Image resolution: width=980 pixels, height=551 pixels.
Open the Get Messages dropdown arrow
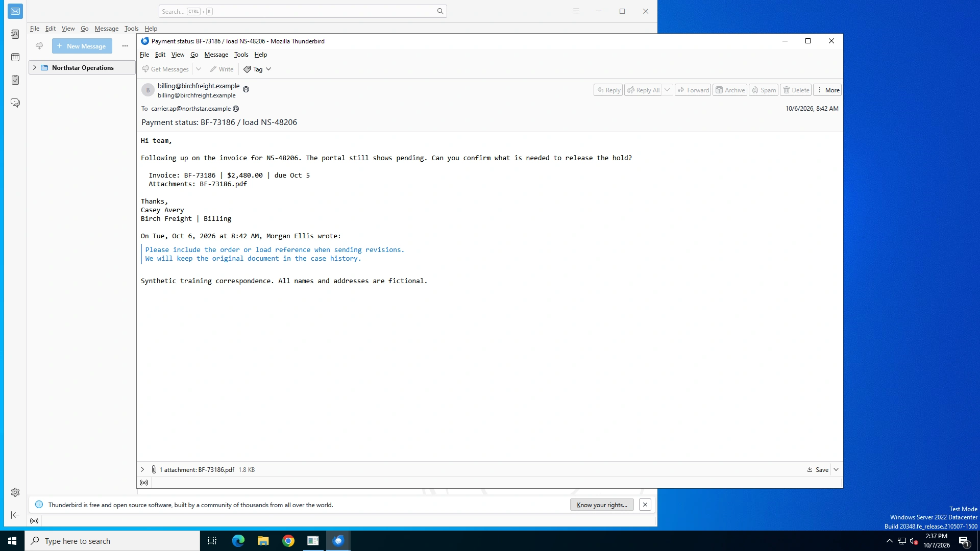click(x=199, y=69)
